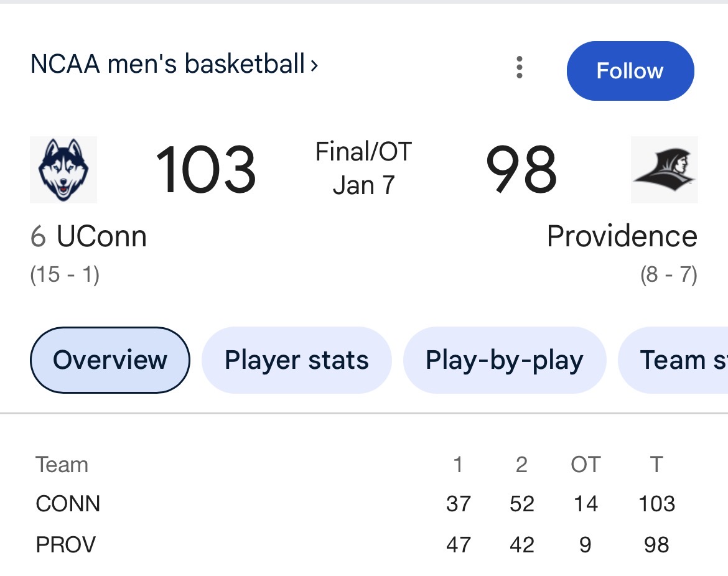Viewport: 728px width, 576px height.
Task: Click Providence's (8 - 7) record
Action: pyautogui.click(x=668, y=274)
